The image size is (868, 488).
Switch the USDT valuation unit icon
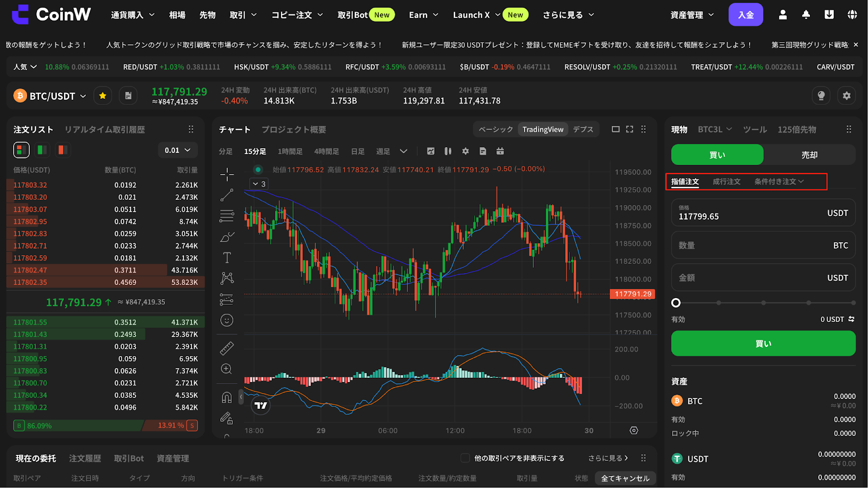851,319
